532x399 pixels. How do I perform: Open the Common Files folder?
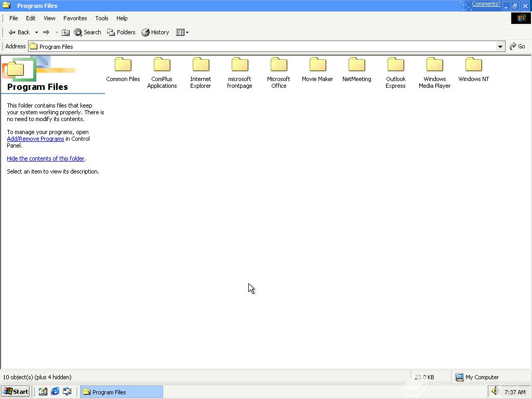point(123,70)
